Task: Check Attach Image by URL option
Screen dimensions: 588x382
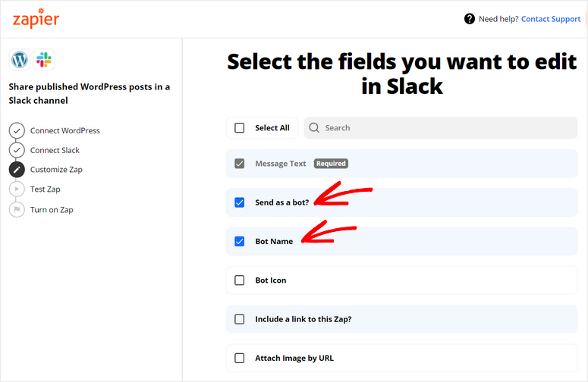Action: [x=240, y=358]
